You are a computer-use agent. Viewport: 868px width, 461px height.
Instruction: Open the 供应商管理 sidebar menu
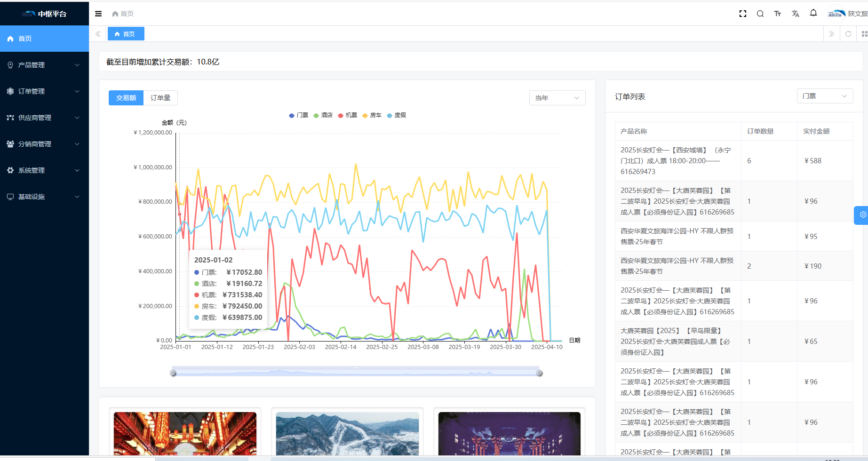click(44, 118)
